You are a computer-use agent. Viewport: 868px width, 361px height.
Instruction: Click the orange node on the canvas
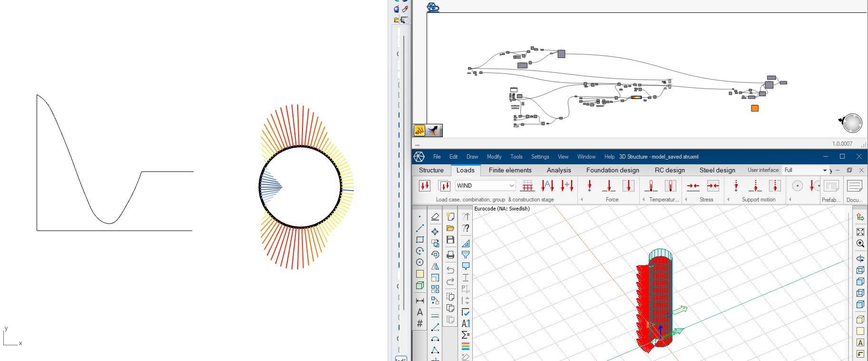click(755, 108)
